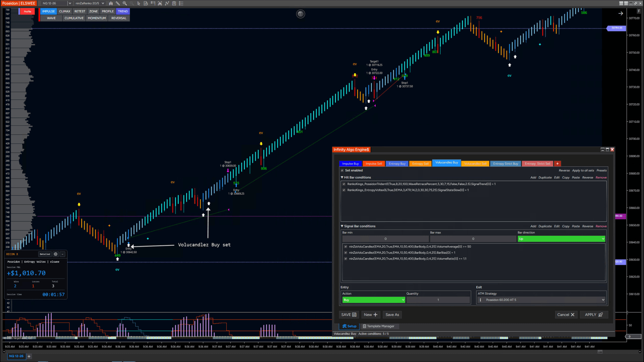Toggle the CLIMAX chart button

pos(65,11)
